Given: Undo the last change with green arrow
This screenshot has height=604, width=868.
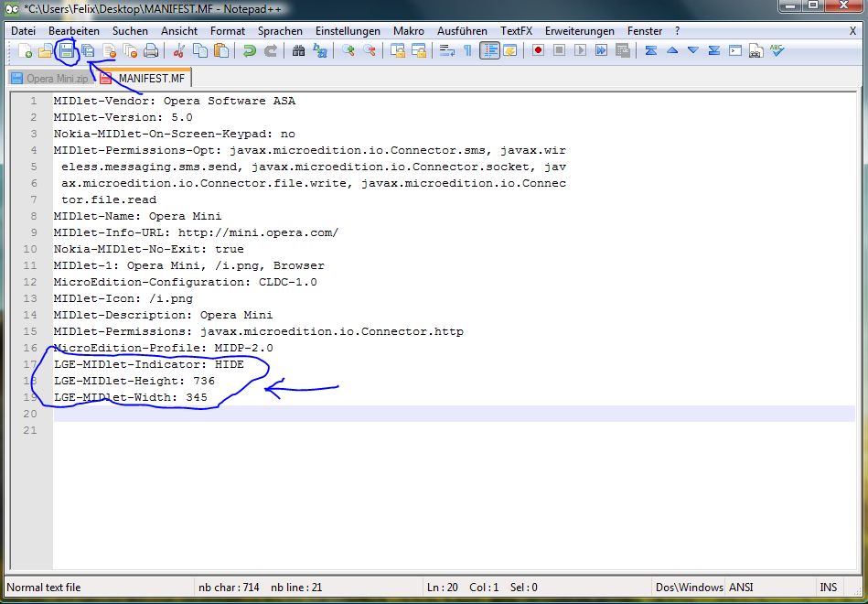Looking at the screenshot, I should click(x=249, y=51).
